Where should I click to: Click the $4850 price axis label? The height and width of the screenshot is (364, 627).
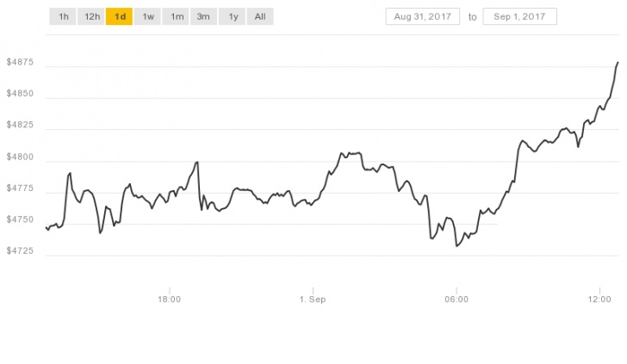click(x=20, y=94)
